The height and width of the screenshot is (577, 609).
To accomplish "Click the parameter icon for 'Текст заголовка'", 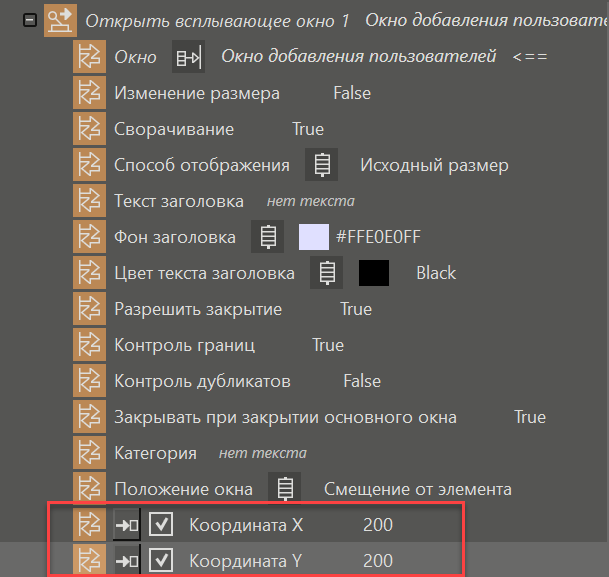I will click(90, 201).
